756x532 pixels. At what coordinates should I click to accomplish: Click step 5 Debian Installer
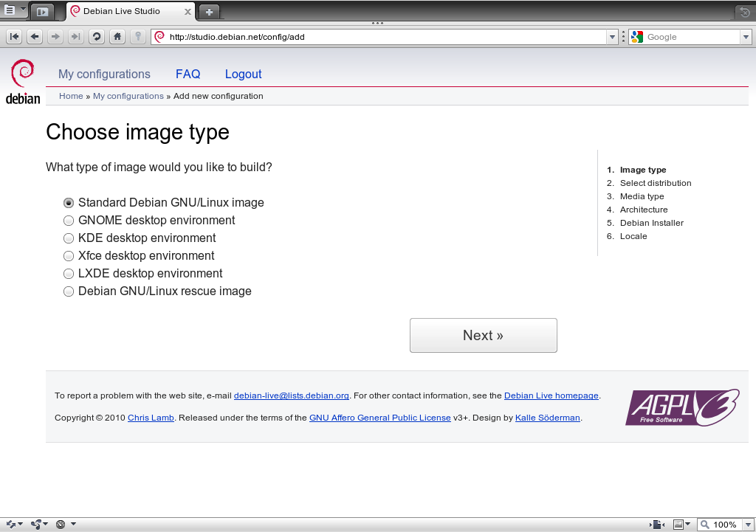(651, 223)
